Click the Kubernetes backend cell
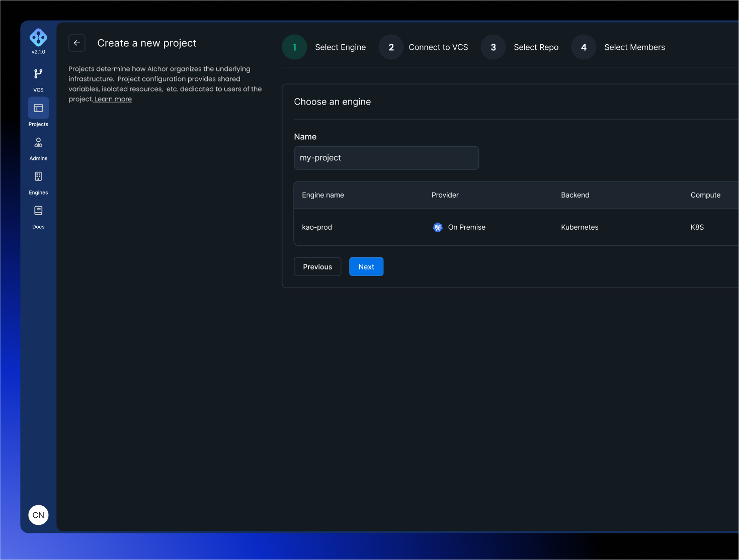Screen dimensions: 739x560 580,227
